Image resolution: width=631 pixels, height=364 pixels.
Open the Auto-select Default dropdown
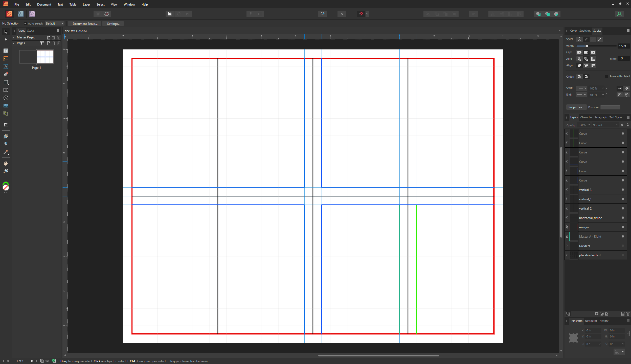(x=55, y=24)
